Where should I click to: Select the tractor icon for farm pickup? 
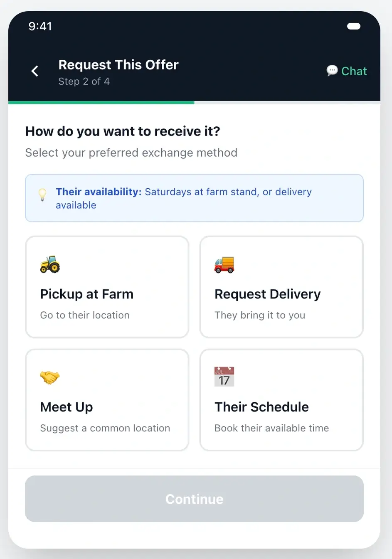(x=49, y=264)
